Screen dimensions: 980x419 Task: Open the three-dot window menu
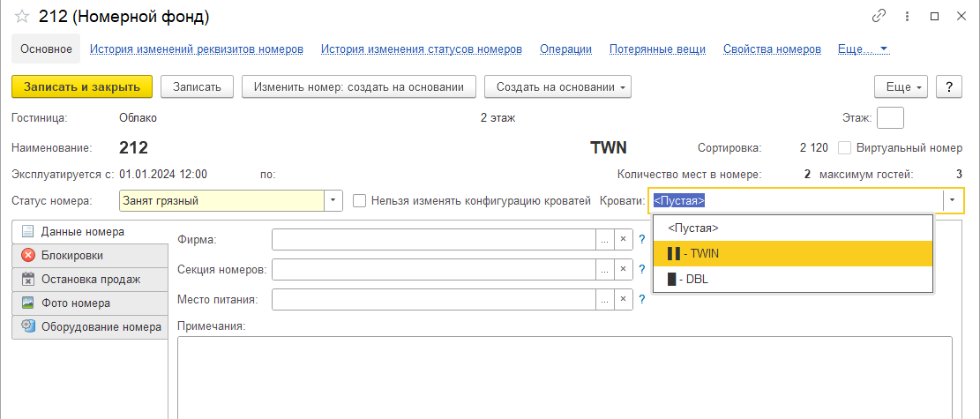(906, 16)
